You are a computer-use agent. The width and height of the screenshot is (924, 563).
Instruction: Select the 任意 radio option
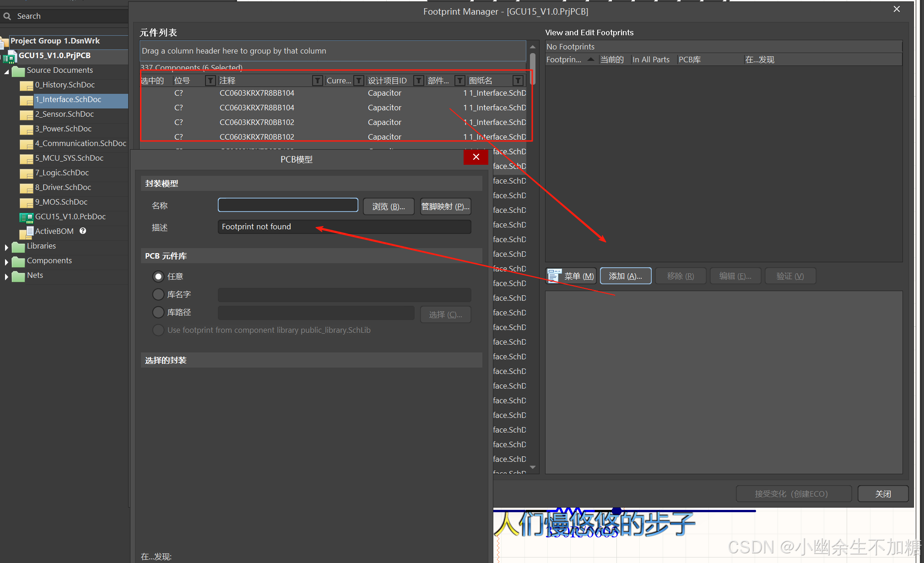pos(158,276)
